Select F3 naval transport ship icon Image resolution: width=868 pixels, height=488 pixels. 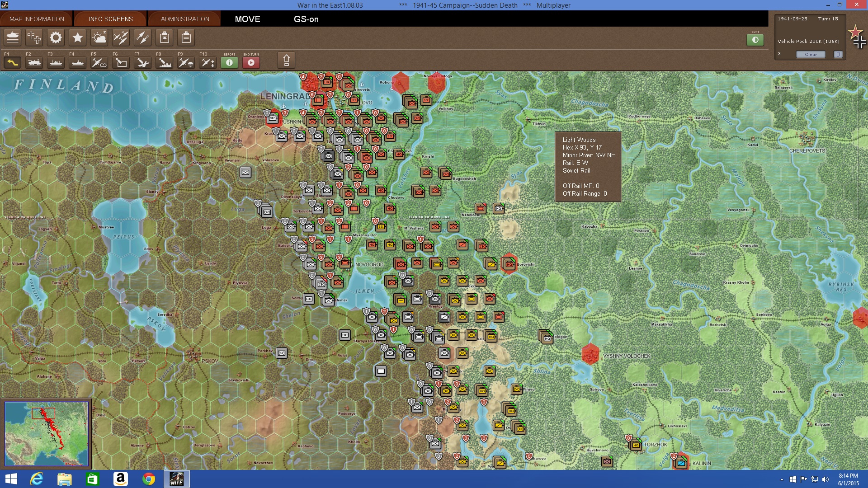56,62
